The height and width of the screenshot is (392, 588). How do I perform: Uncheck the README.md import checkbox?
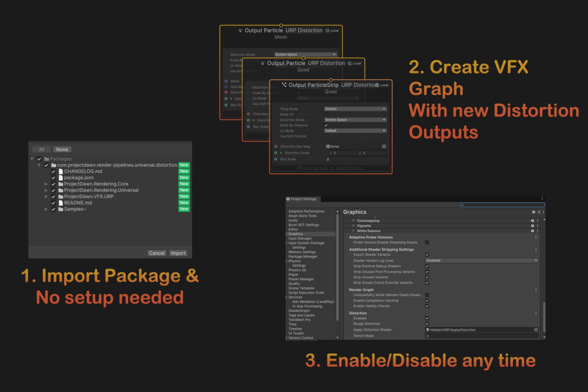point(53,203)
